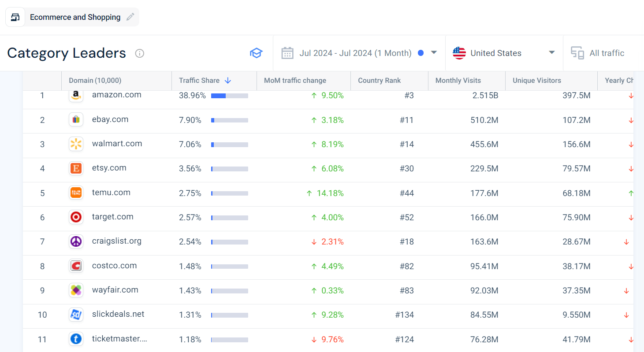Click Amazon's traffic share progress bar

[x=229, y=95]
